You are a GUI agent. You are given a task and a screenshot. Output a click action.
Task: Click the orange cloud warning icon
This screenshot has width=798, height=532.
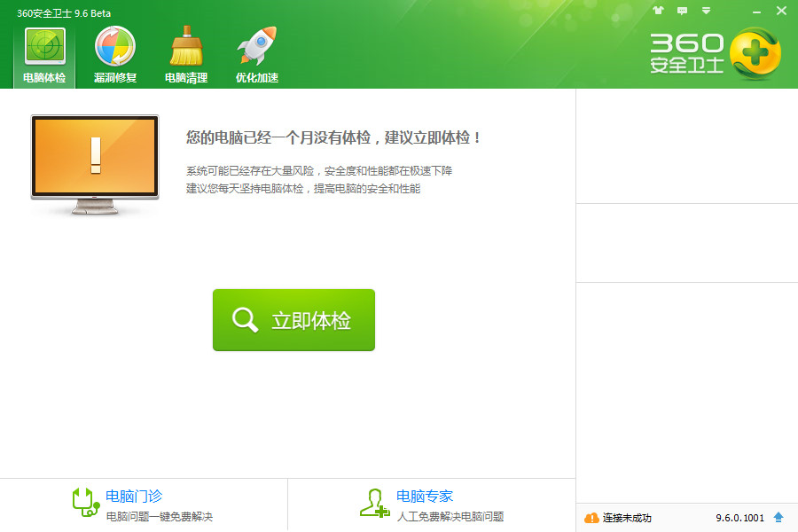tap(591, 519)
